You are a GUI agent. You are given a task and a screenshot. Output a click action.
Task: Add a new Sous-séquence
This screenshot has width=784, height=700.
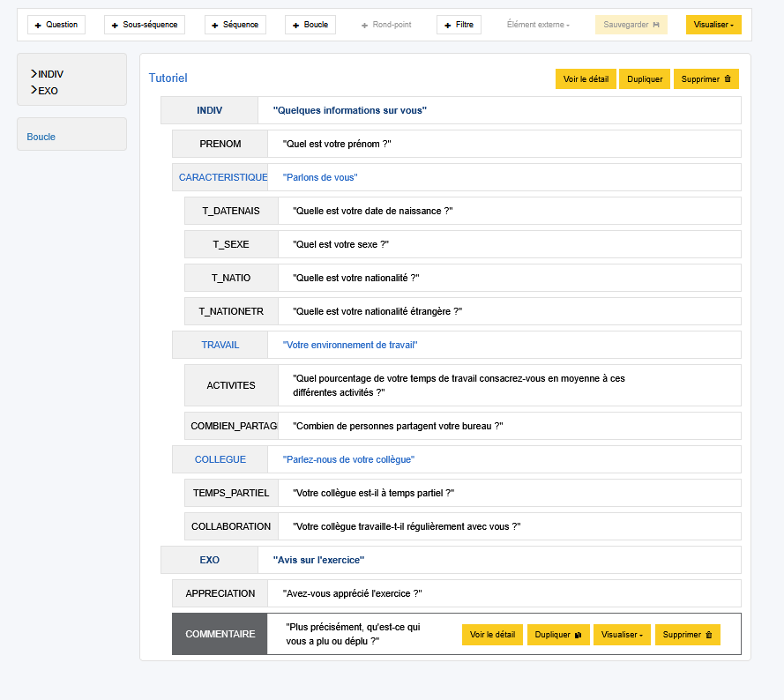pos(145,25)
